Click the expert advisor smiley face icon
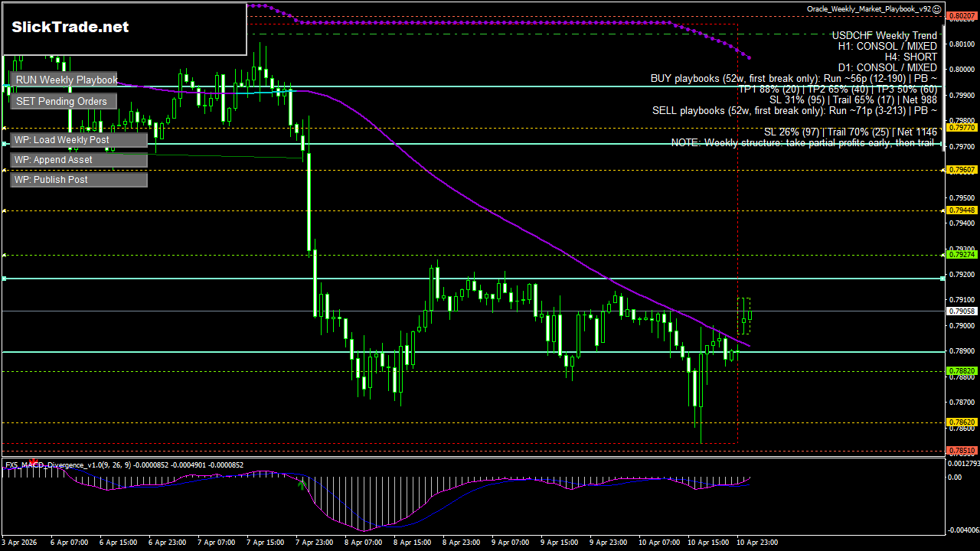The width and height of the screenshot is (980, 551). coord(937,9)
